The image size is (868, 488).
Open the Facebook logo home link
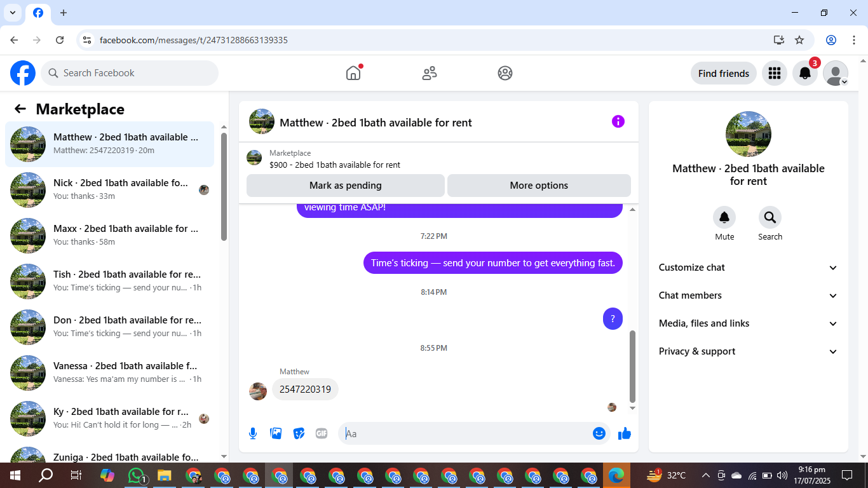23,73
